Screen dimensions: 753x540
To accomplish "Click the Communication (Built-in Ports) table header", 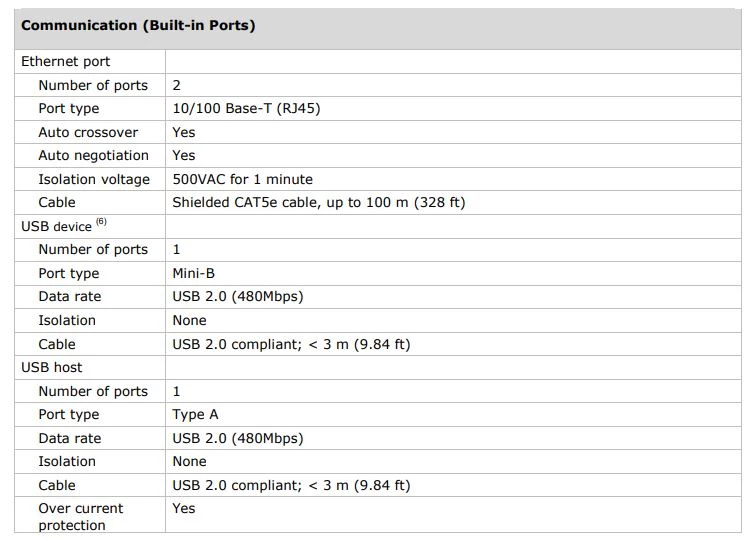I will [138, 25].
